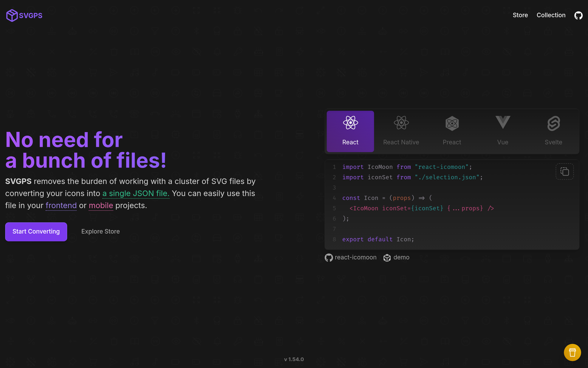Click the SVGPS brand text

point(31,16)
